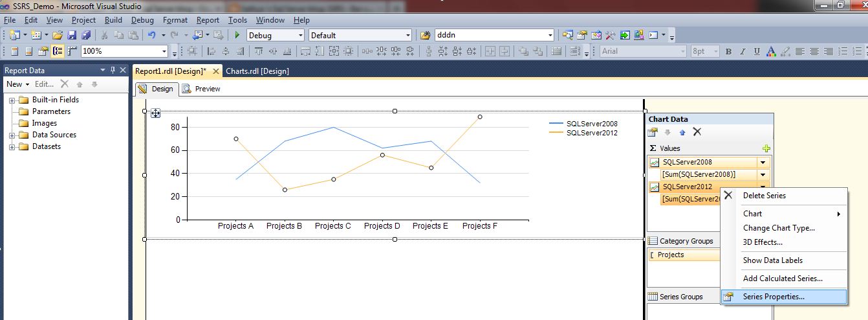Click the Find in Files icon

(425, 35)
